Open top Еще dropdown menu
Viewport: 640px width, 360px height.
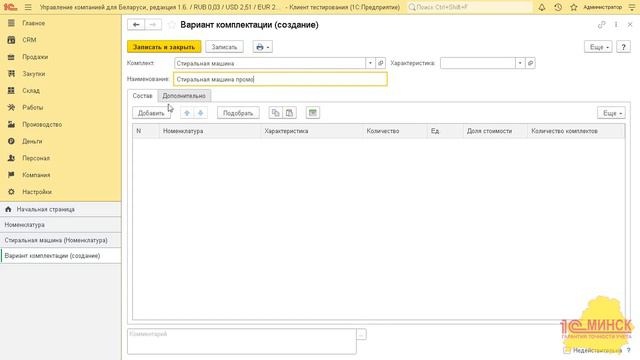[598, 47]
